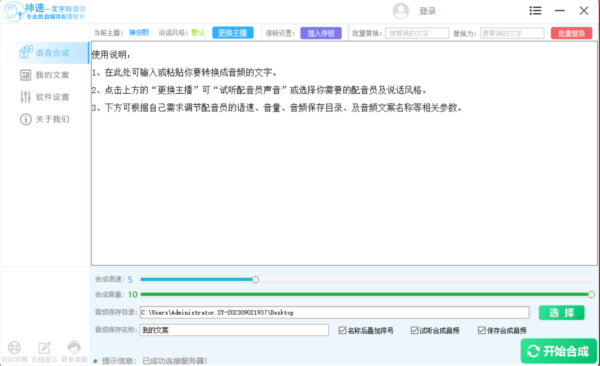Minimize the application window
Image resolution: width=600 pixels, height=366 pixels.
(559, 11)
